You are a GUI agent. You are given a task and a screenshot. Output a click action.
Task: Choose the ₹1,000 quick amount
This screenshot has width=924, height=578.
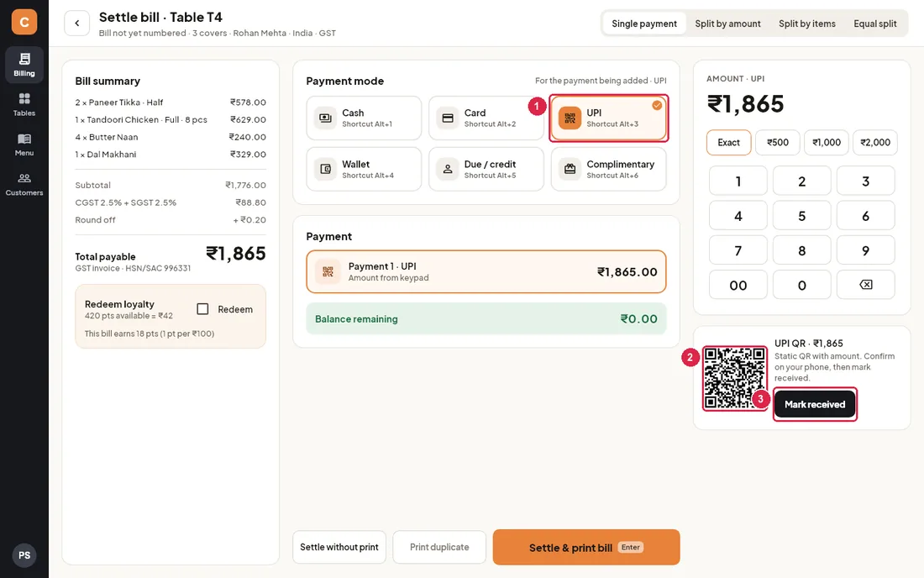pos(827,143)
